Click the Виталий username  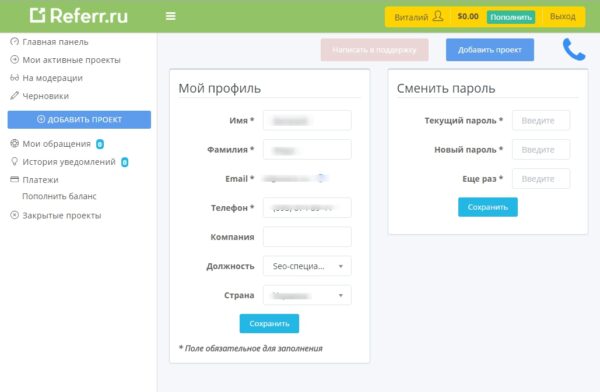[411, 17]
